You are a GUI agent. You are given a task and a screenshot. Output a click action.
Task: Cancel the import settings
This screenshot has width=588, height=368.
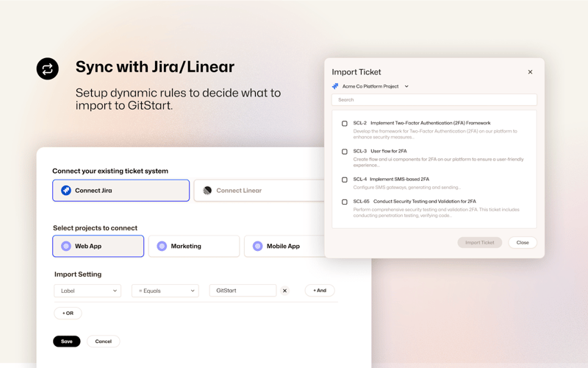(x=104, y=342)
